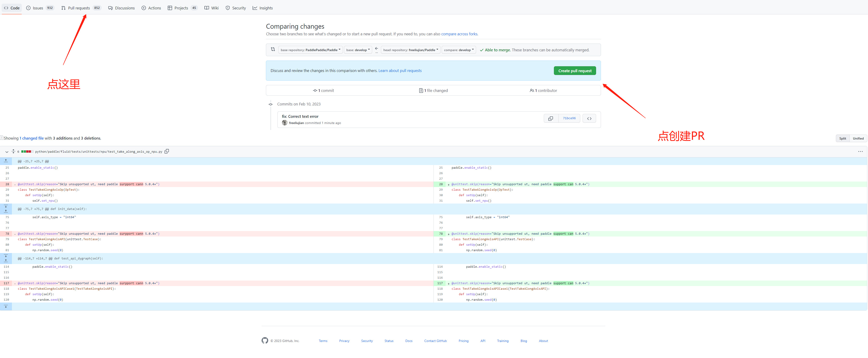Click deleted line number 117

[6, 283]
